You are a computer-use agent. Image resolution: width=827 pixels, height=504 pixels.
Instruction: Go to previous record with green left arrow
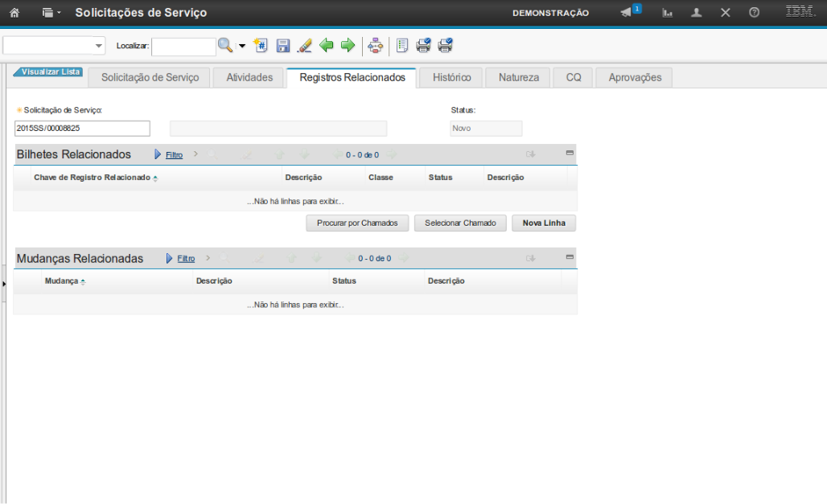[327, 46]
